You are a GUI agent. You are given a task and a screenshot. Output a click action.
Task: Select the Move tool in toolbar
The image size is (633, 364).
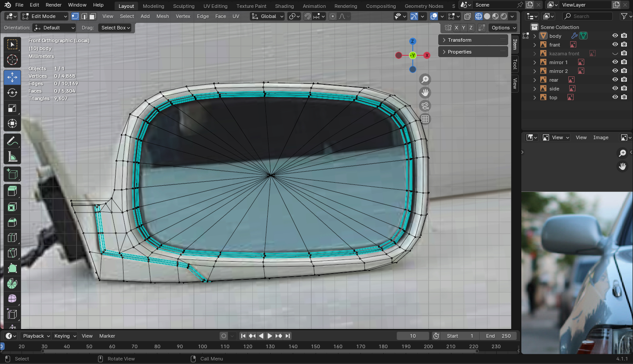click(12, 77)
